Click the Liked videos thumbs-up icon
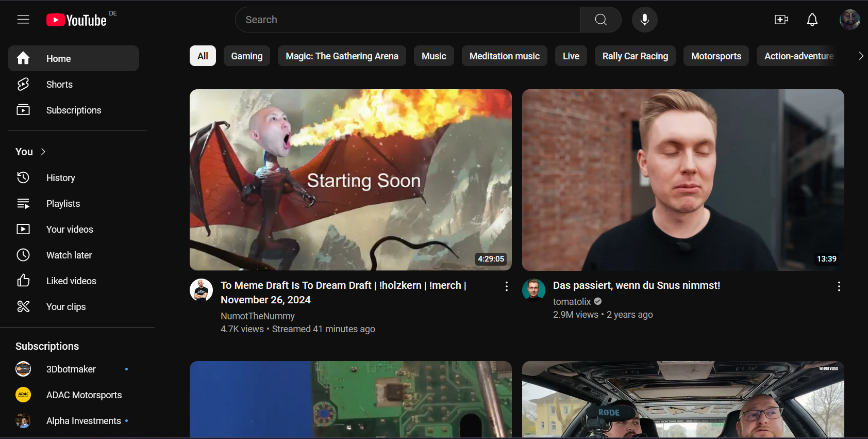This screenshot has height=439, width=868. pyautogui.click(x=23, y=281)
